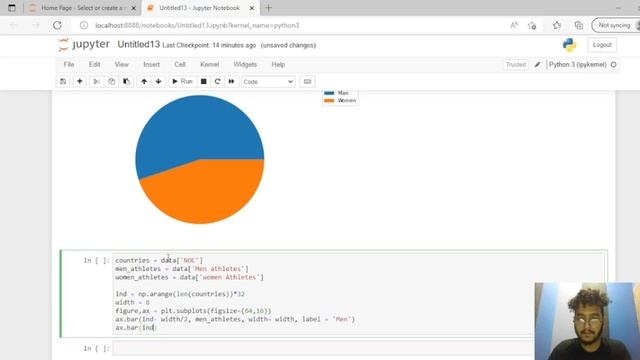Interrupt the kernel with stop icon
Screen dimensions: 640x360
203,82
